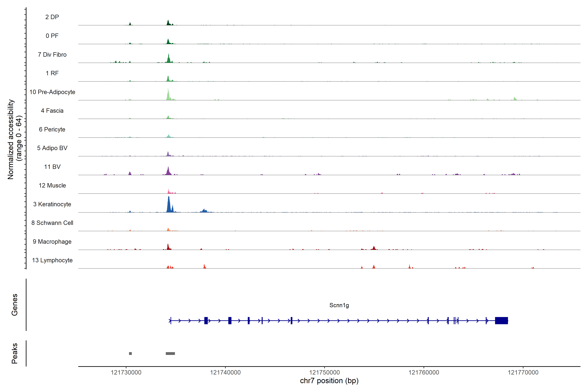Click the small gray peak region square

pos(130,353)
